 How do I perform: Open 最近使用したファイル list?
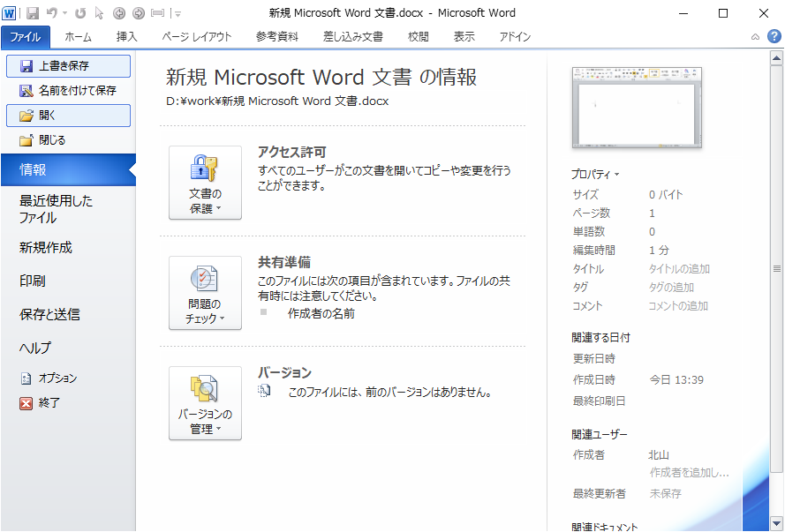point(69,209)
